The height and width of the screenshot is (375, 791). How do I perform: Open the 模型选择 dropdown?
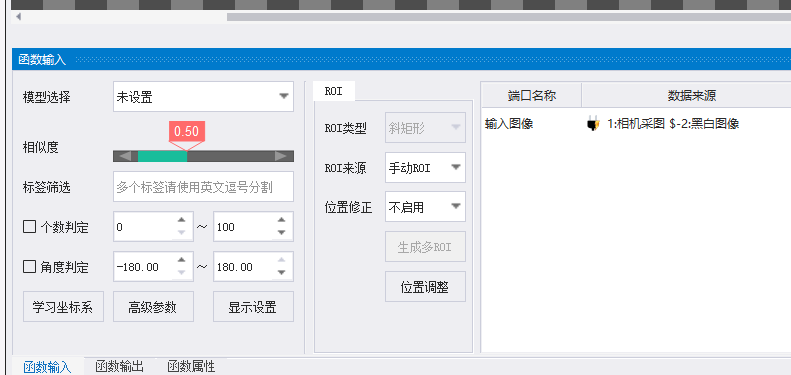pyautogui.click(x=284, y=96)
